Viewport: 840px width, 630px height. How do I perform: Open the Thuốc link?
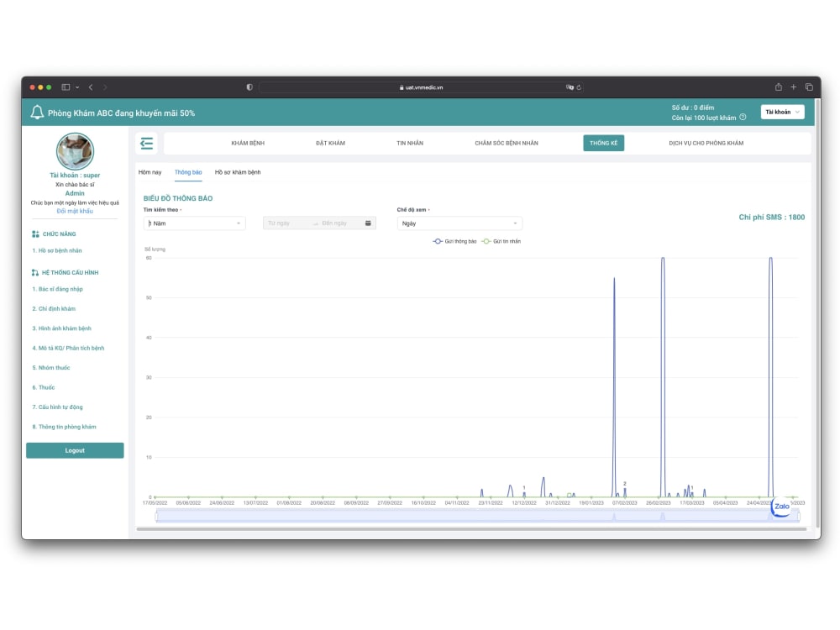[44, 387]
